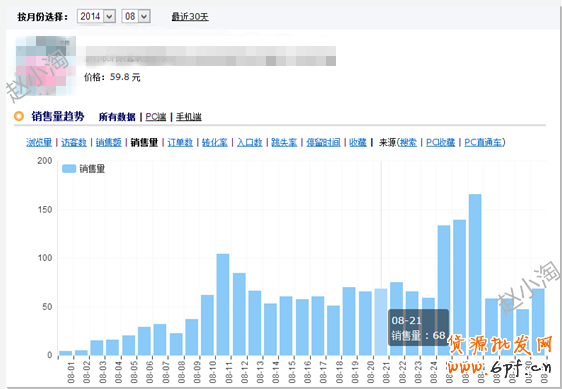Screen dimensions: 562x389
Task: Click the orange circle icon beside 销售量趋势
Action: (19, 116)
